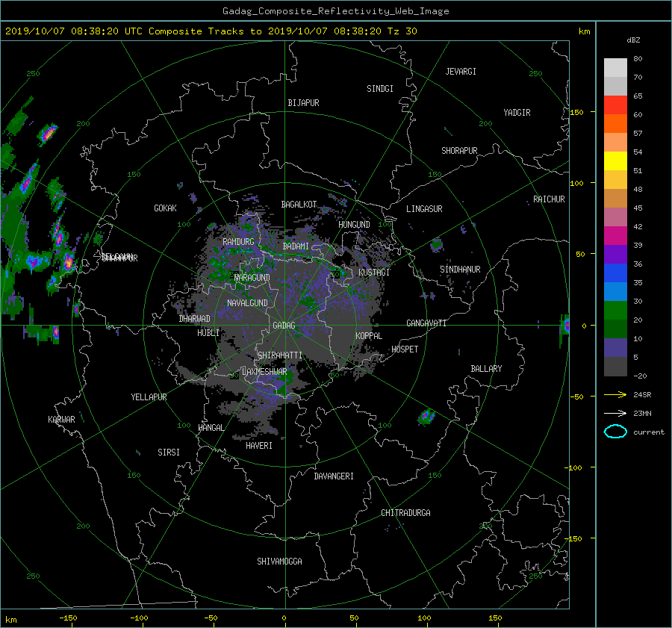Click the BIJAPUR city label
The image size is (672, 628).
click(303, 103)
